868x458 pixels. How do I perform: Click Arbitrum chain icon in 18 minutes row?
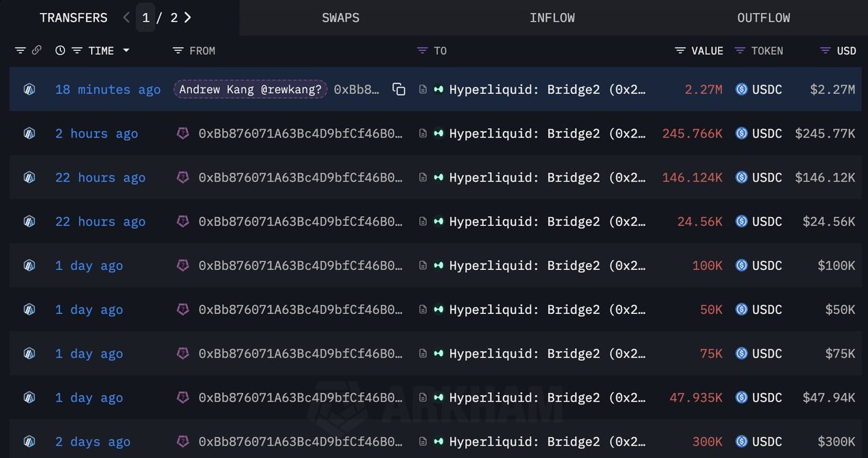29,90
